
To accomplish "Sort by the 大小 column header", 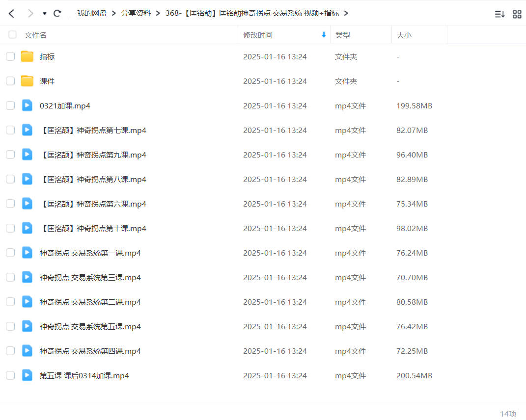I will (404, 35).
